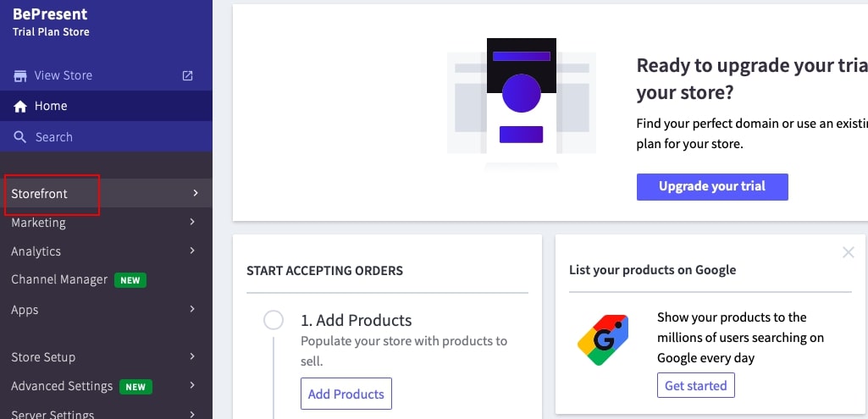Click the BePresent store name header
The height and width of the screenshot is (419, 868).
coord(50,14)
